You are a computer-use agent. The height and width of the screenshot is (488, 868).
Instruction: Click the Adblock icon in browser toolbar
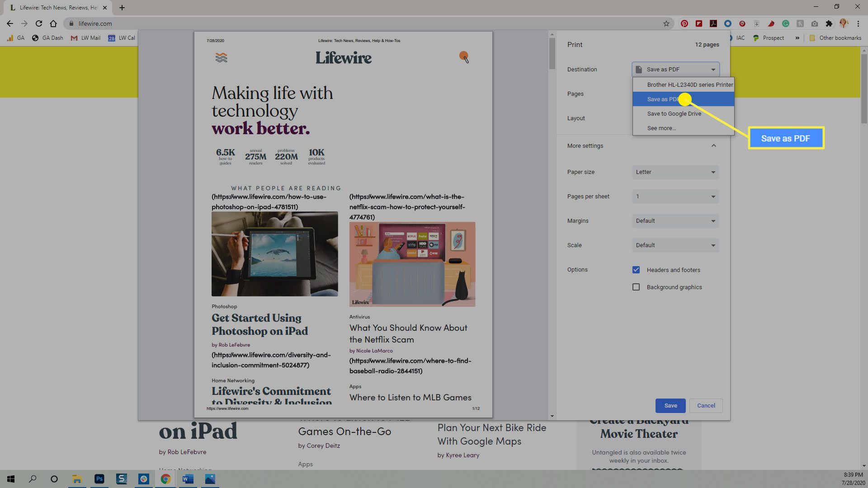742,23
